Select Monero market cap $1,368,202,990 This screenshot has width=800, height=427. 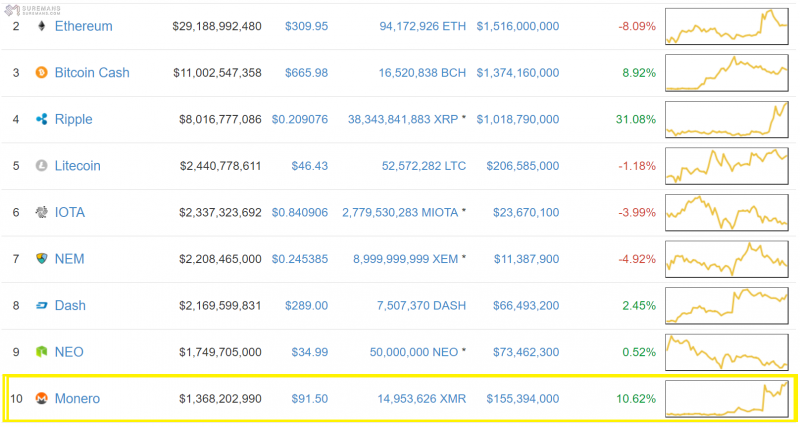(220, 398)
